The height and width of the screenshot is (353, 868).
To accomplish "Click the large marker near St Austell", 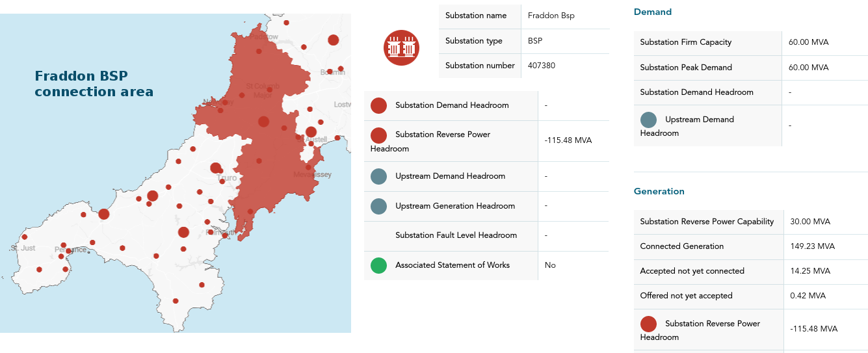I will coord(311,132).
